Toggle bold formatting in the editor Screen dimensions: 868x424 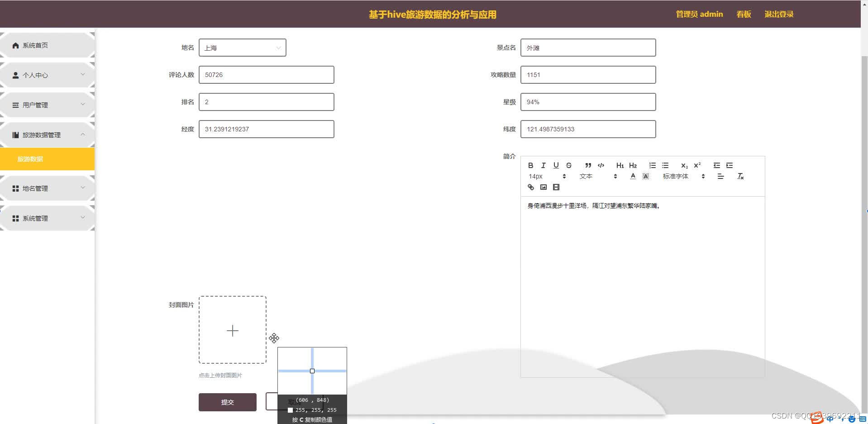[531, 165]
